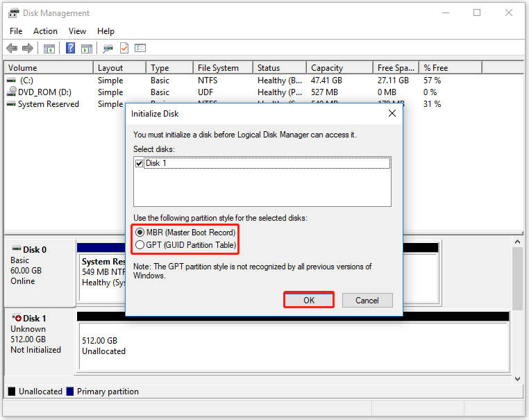Click the Disk Management title bar icon
The width and height of the screenshot is (529, 420).
[13, 13]
